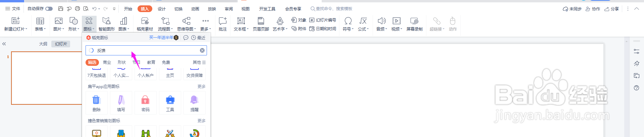
Task: Toggle the 自动保存 auto-save switch
Action: (49, 9)
